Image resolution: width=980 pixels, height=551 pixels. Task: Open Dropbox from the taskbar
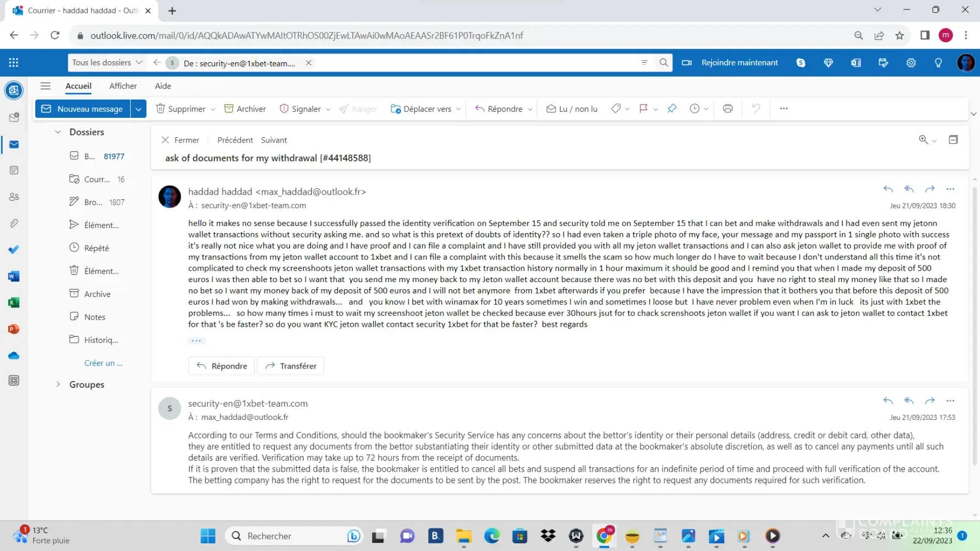click(548, 536)
